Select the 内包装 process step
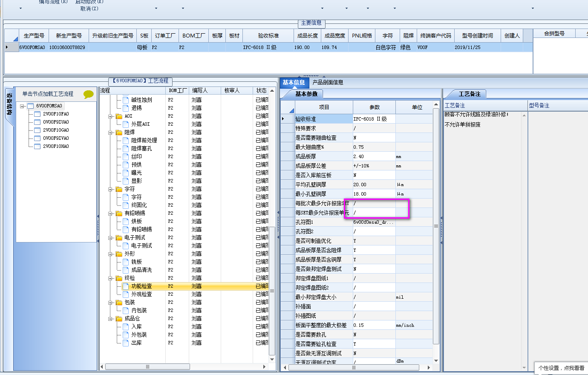The width and height of the screenshot is (588, 375). pos(139,310)
